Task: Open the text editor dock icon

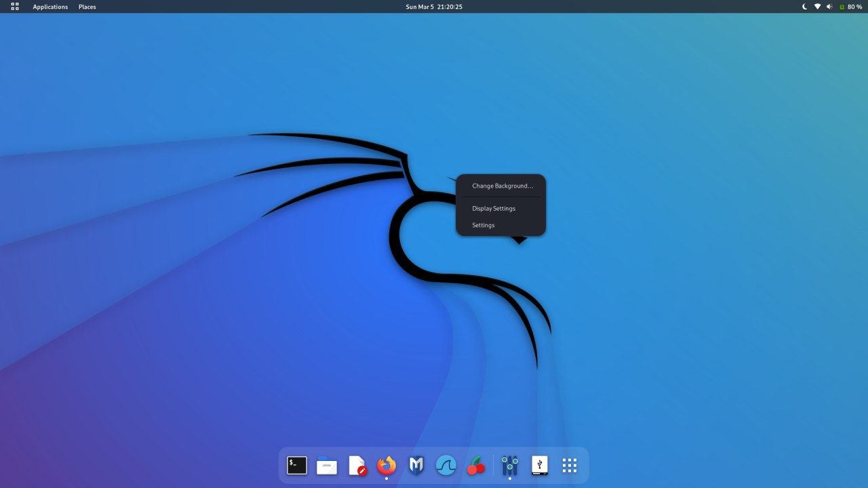Action: [x=357, y=466]
